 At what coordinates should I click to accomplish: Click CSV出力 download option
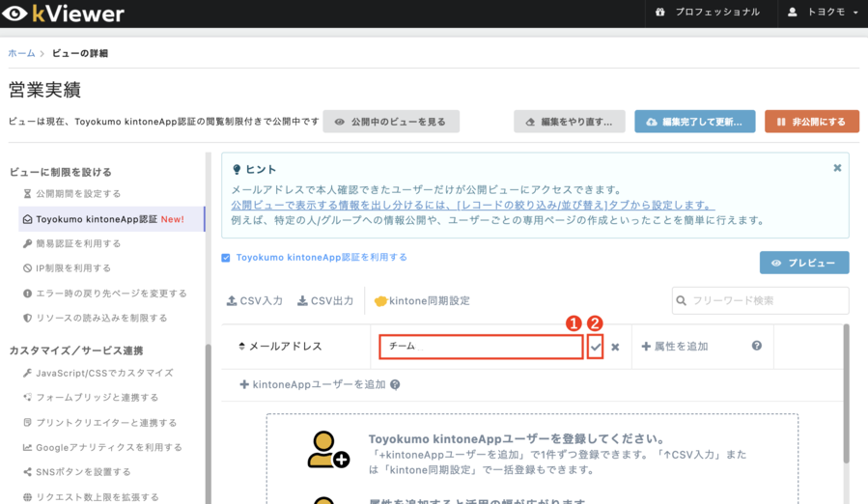[325, 300]
